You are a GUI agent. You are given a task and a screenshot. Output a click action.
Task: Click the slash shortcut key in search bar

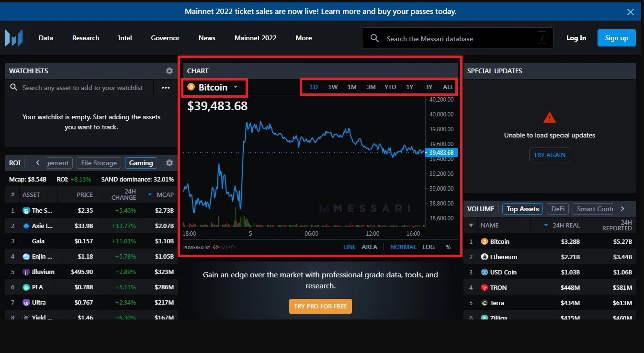point(542,38)
